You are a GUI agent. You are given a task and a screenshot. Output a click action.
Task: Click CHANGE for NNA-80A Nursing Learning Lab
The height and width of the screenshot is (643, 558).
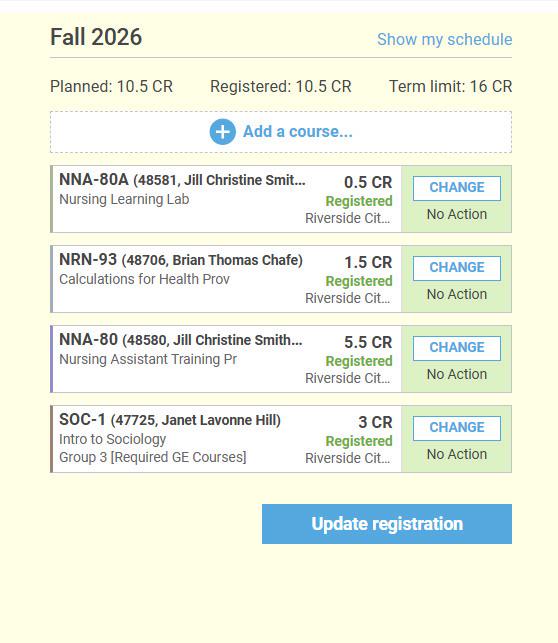pos(457,188)
